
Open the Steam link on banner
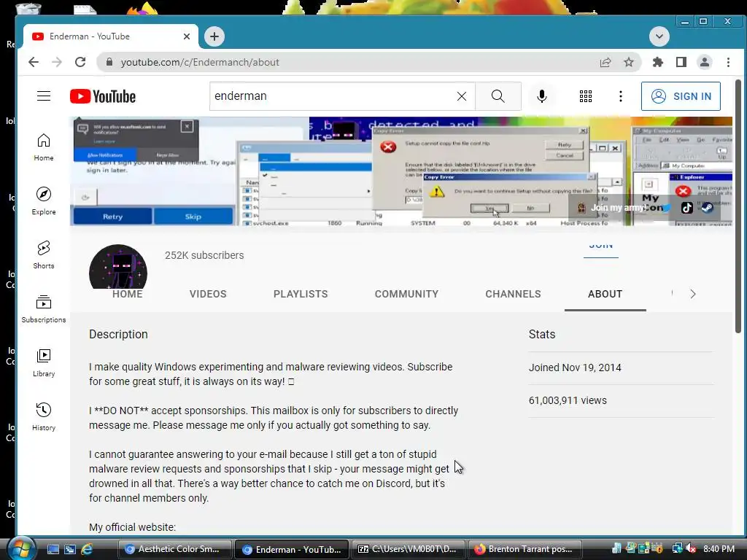(708, 208)
